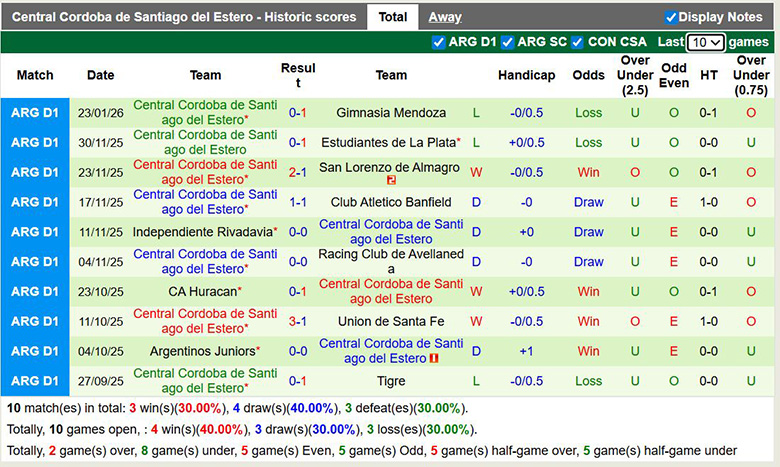
Task: Switch to the Total tab
Action: (x=393, y=17)
